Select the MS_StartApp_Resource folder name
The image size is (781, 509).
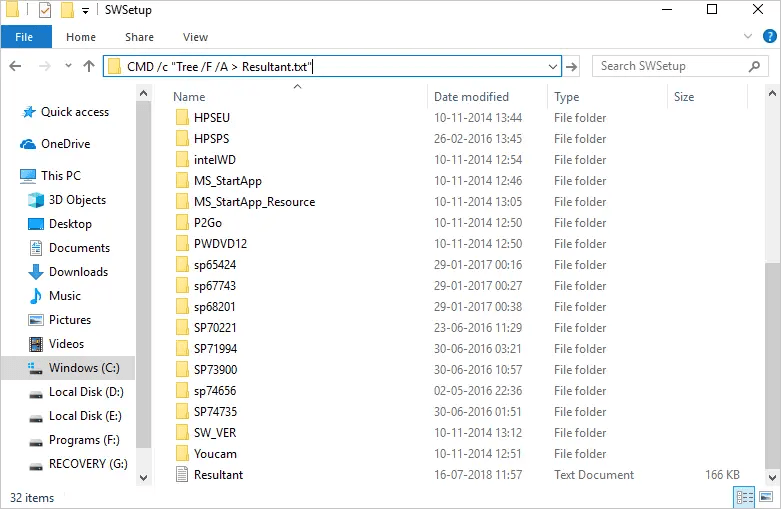click(255, 202)
